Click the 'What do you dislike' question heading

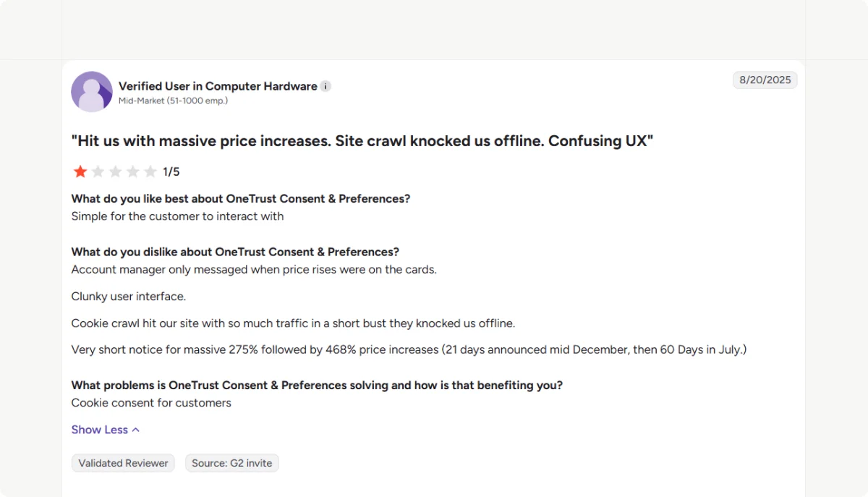(235, 252)
